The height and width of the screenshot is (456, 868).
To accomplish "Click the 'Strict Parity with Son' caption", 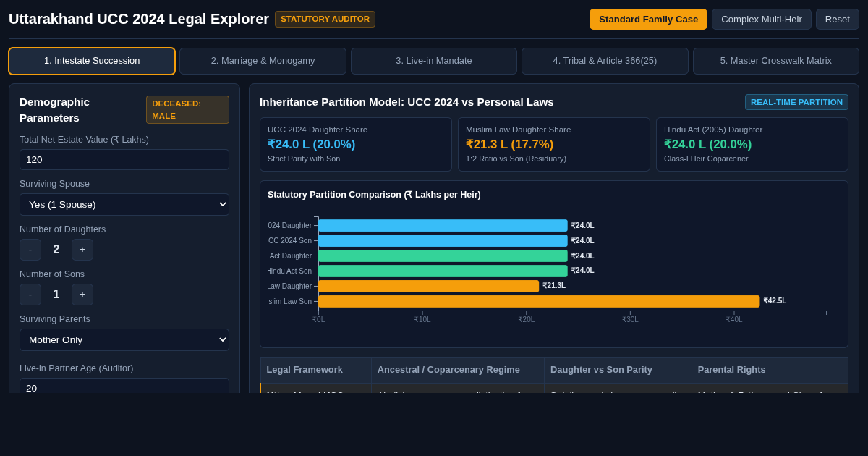I will (x=304, y=159).
